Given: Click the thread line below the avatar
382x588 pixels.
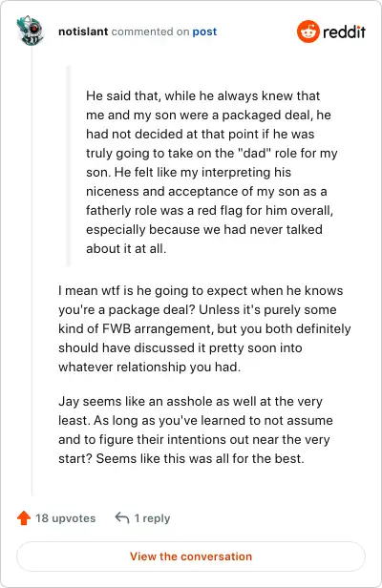Looking at the screenshot, I should (32, 271).
